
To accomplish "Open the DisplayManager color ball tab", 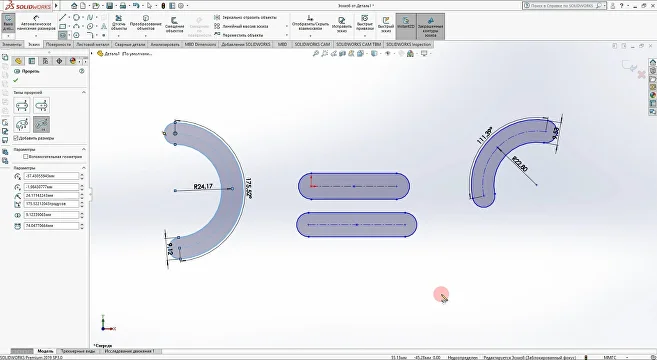I will point(72,61).
